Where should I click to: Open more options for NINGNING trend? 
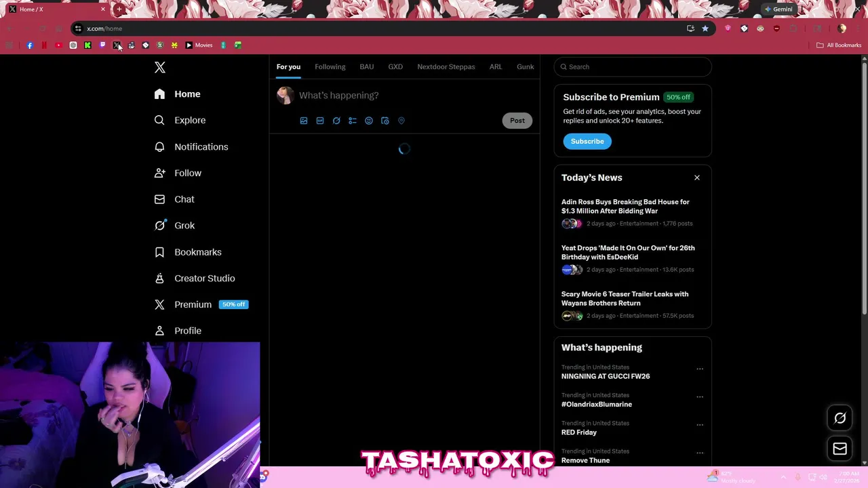[700, 369]
